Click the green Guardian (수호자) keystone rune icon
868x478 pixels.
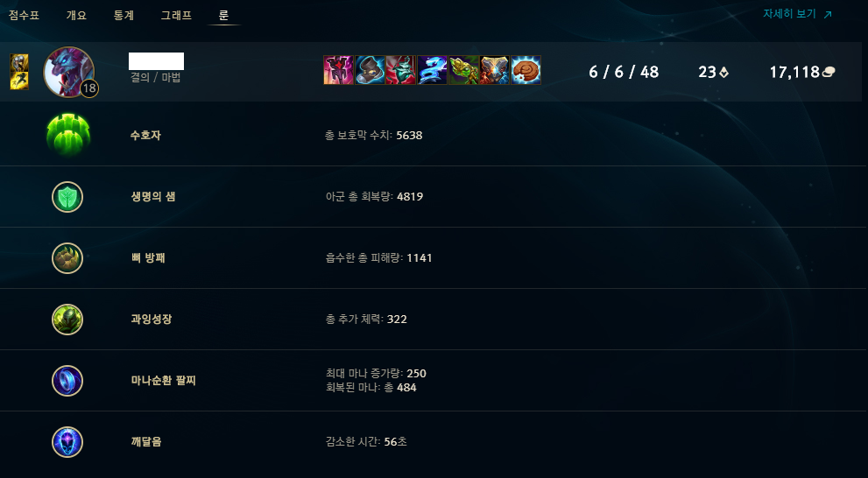[68, 135]
